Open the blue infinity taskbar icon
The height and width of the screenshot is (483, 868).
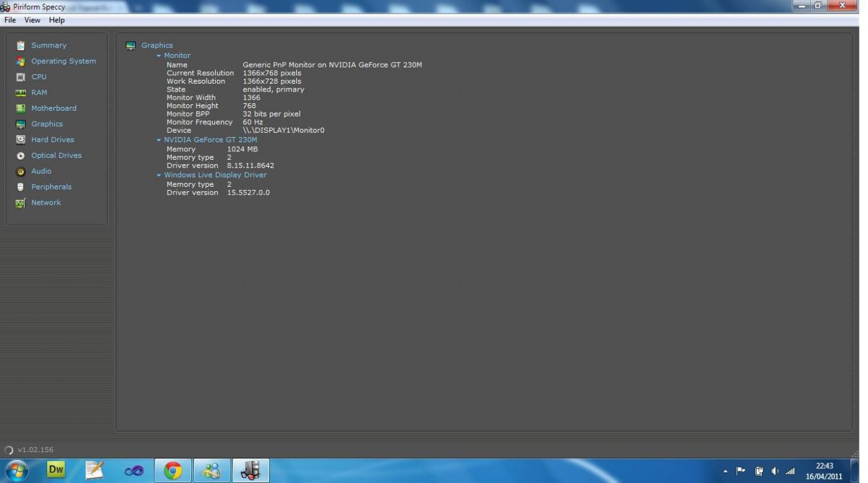tap(134, 471)
